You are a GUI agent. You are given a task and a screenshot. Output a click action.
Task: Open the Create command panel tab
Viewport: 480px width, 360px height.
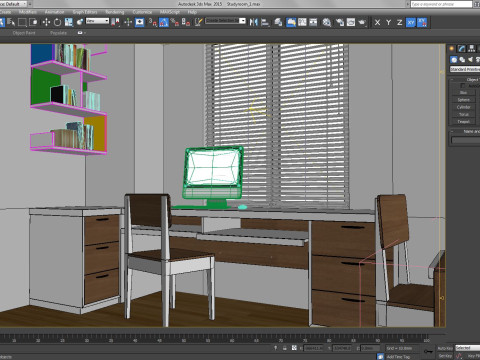[x=452, y=49]
